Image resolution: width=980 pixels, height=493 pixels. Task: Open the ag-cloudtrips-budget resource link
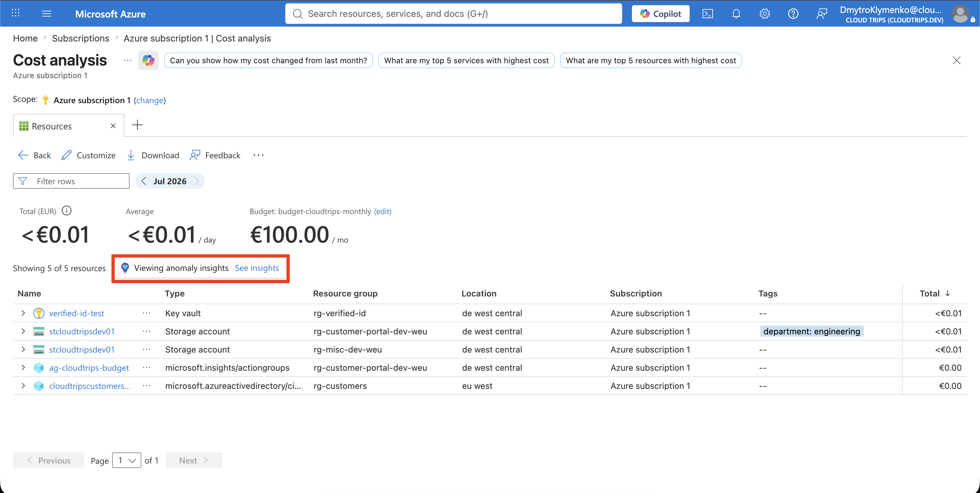89,367
